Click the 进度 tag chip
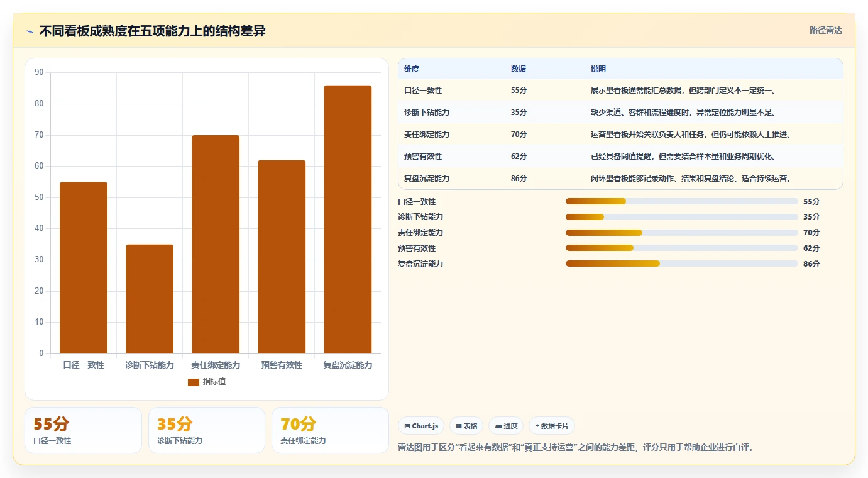The height and width of the screenshot is (478, 868). [506, 426]
